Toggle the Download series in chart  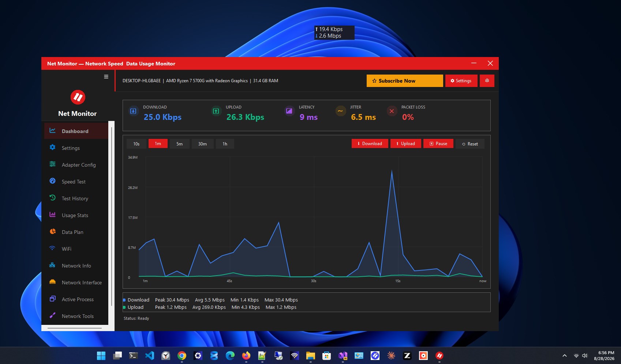(370, 144)
